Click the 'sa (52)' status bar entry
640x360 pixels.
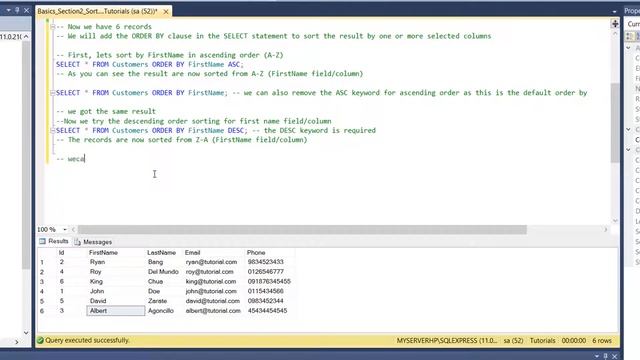click(x=513, y=340)
